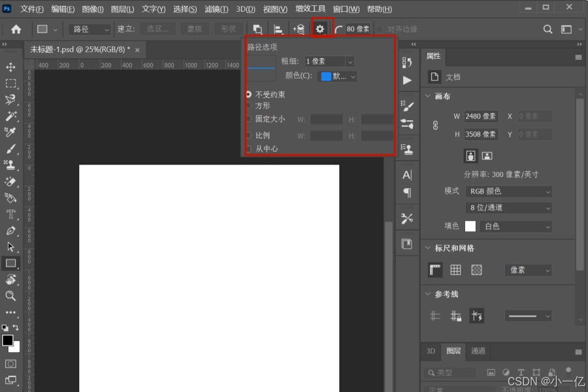This screenshot has height=392, width=588.
Task: Open the extra tools ellipsis
Action: pos(10,312)
